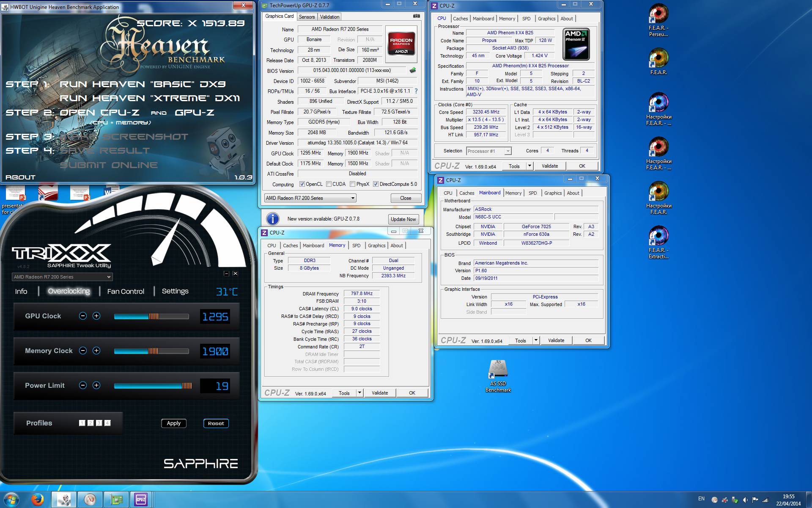Image resolution: width=812 pixels, height=508 pixels.
Task: Click Validate in top CPU-Z window
Action: click(x=550, y=166)
